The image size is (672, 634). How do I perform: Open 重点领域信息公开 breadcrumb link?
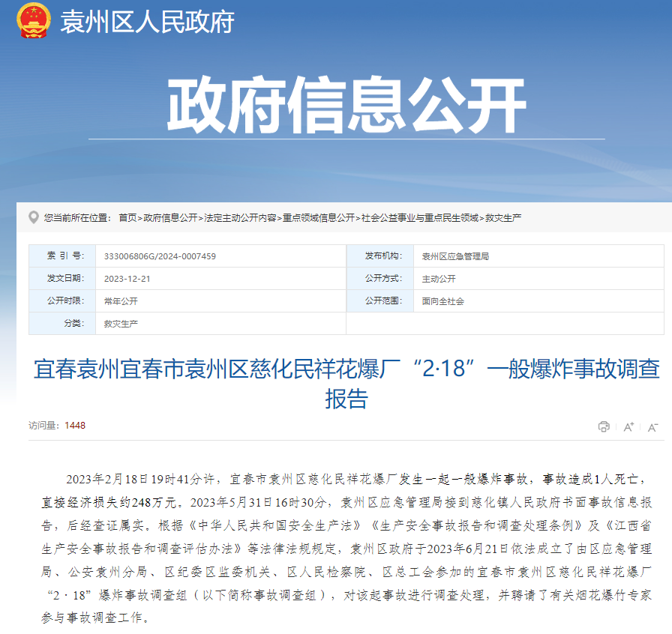(319, 218)
